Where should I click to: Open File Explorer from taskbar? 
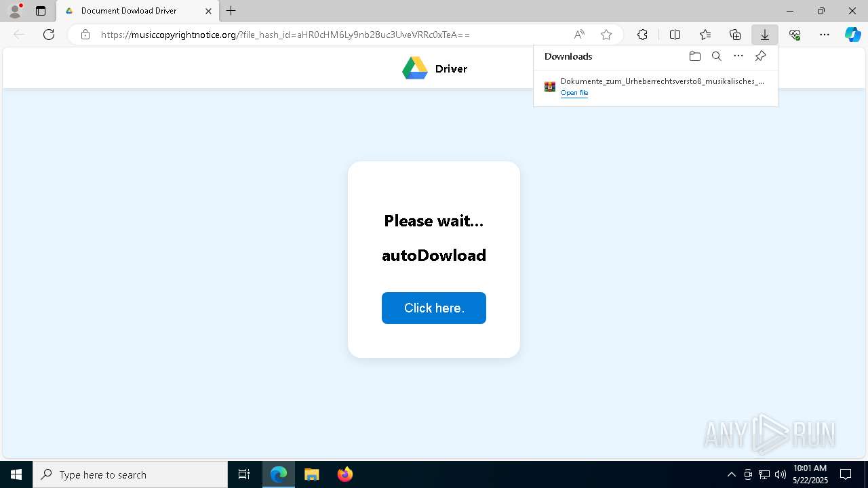pos(312,474)
